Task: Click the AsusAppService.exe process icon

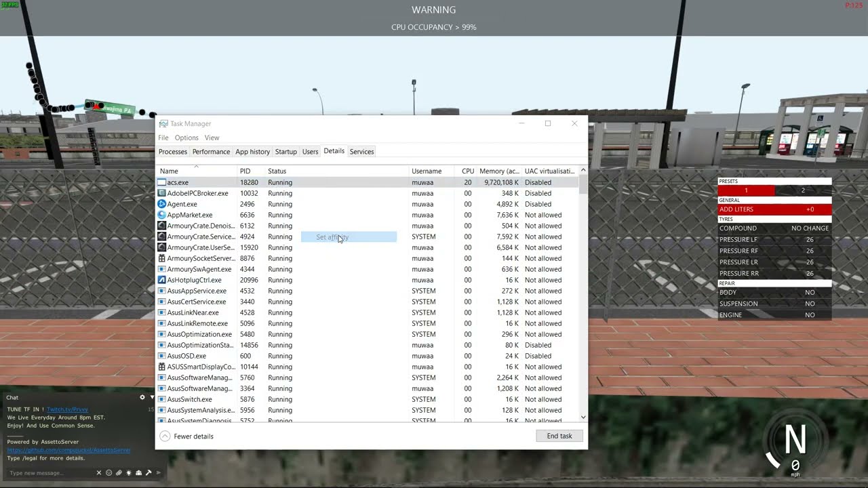Action: (162, 291)
